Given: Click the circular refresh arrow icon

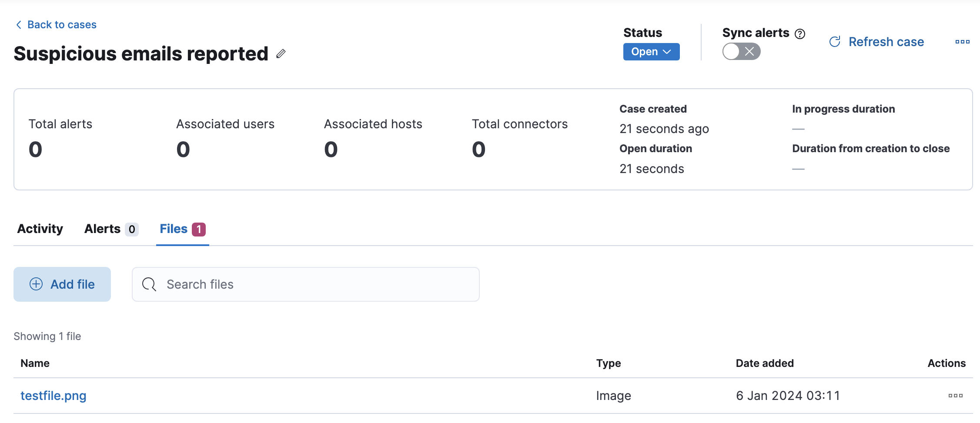Looking at the screenshot, I should (x=835, y=42).
